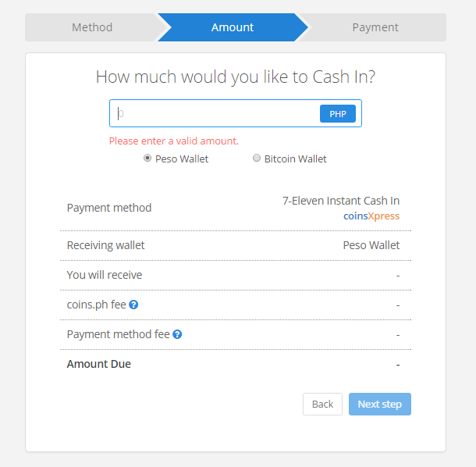Viewport: 476px width, 467px height.
Task: Click the Next step button
Action: pyautogui.click(x=379, y=404)
